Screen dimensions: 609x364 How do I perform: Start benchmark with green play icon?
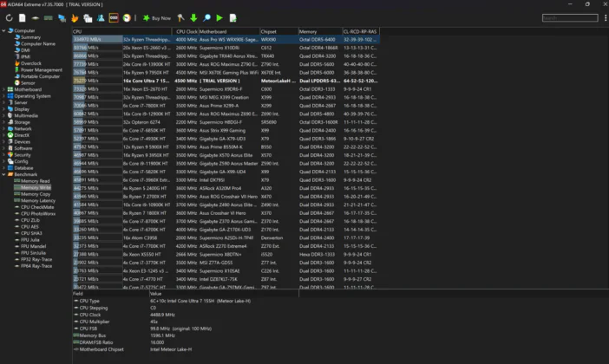click(x=219, y=18)
